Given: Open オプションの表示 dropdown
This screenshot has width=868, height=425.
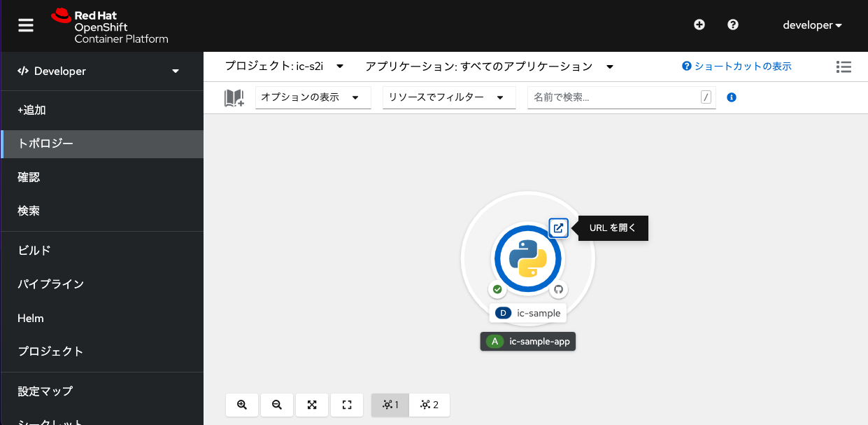Looking at the screenshot, I should pos(313,98).
